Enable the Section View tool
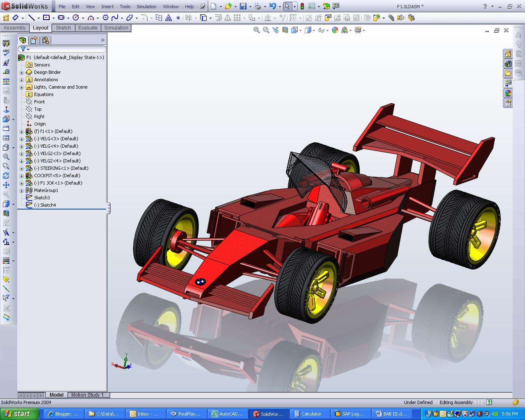 pos(285,30)
